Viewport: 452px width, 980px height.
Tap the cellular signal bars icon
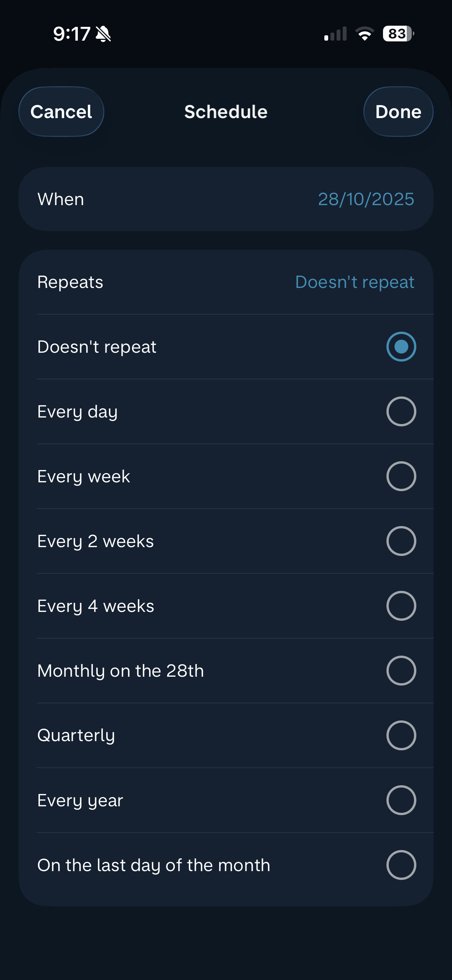pyautogui.click(x=335, y=34)
